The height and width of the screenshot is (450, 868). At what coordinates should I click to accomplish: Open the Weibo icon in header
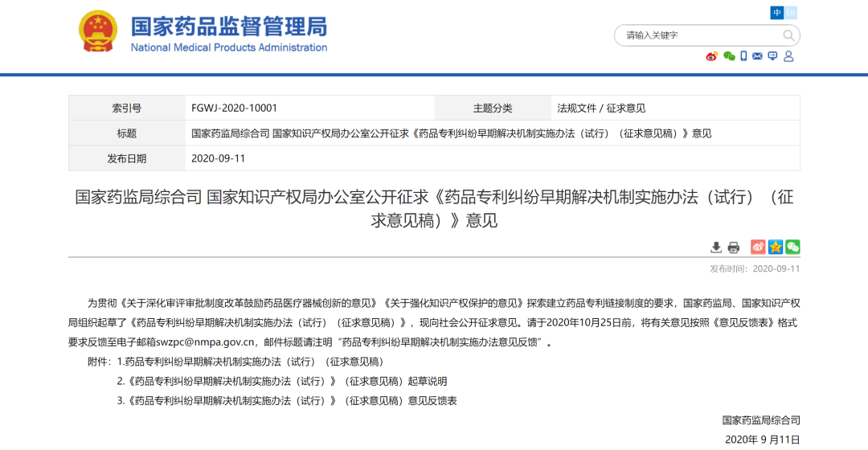tap(712, 56)
